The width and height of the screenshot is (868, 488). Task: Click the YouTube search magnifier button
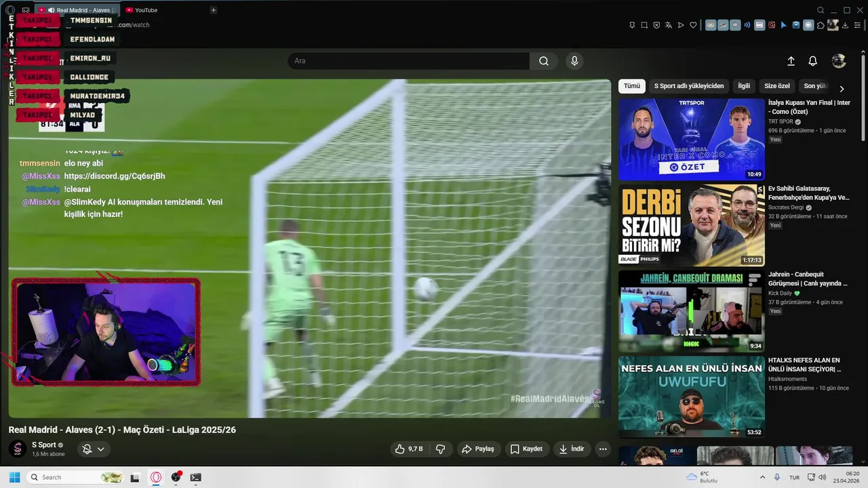coord(544,61)
